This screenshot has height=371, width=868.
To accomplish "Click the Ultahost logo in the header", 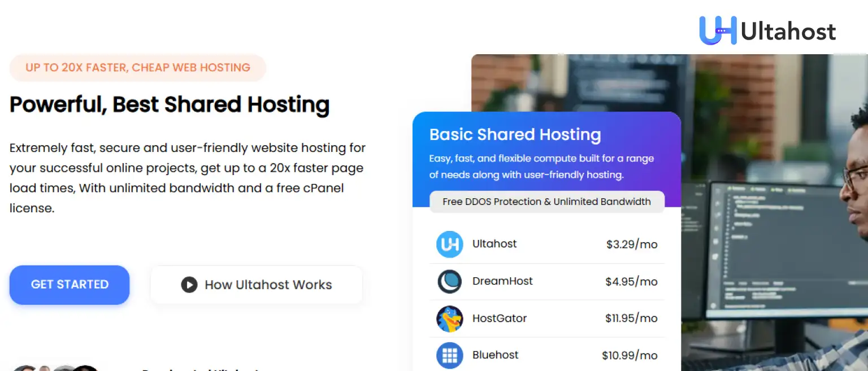I will 767,30.
